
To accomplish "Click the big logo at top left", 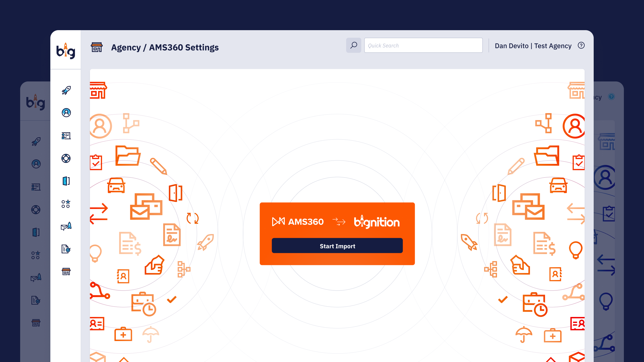I will click(x=66, y=51).
